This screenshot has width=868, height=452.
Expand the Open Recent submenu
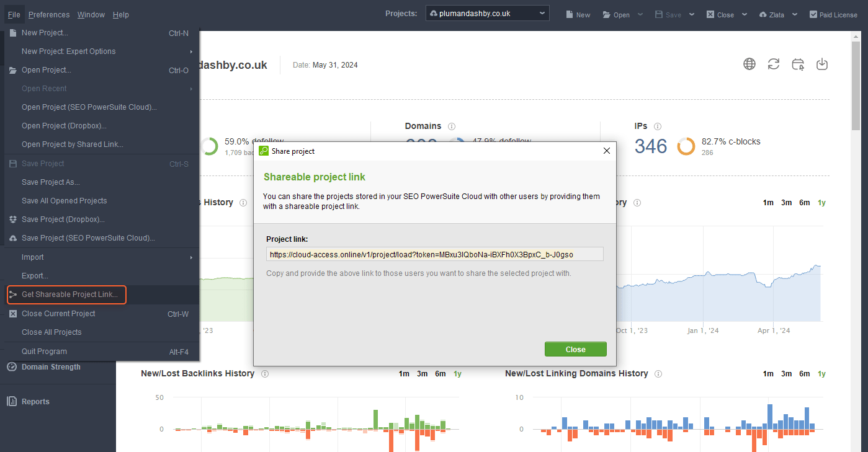click(x=102, y=89)
